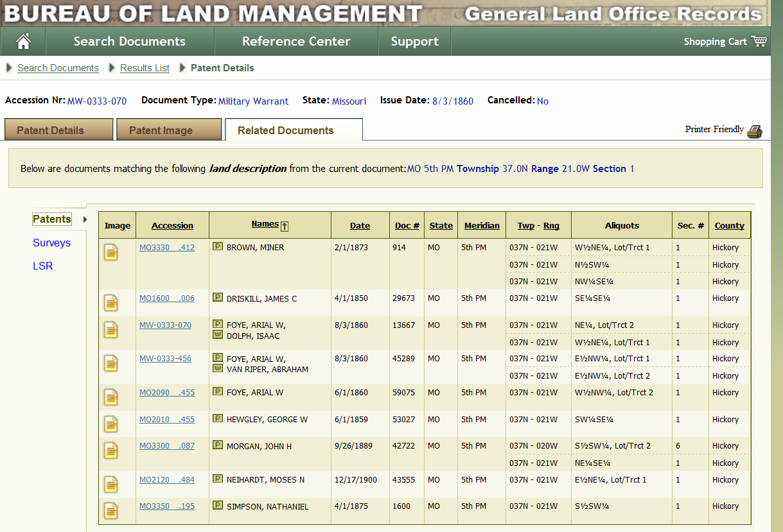783x532 pixels.
Task: Click the Military Warrant document type
Action: pyautogui.click(x=253, y=101)
